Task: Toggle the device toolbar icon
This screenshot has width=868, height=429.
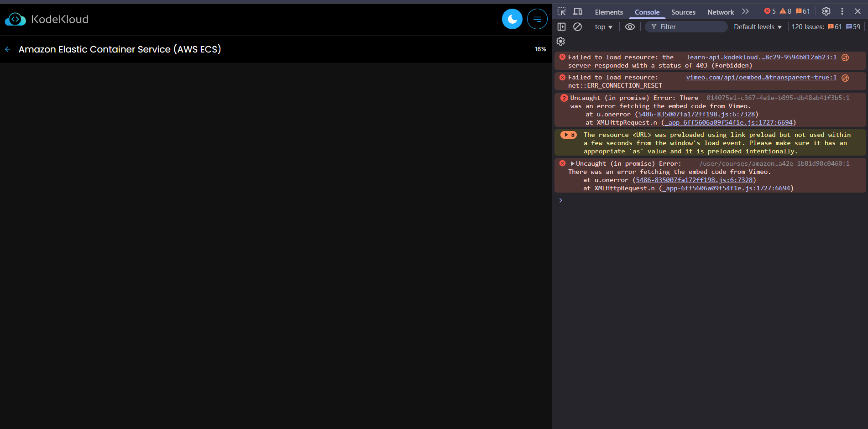Action: click(578, 11)
